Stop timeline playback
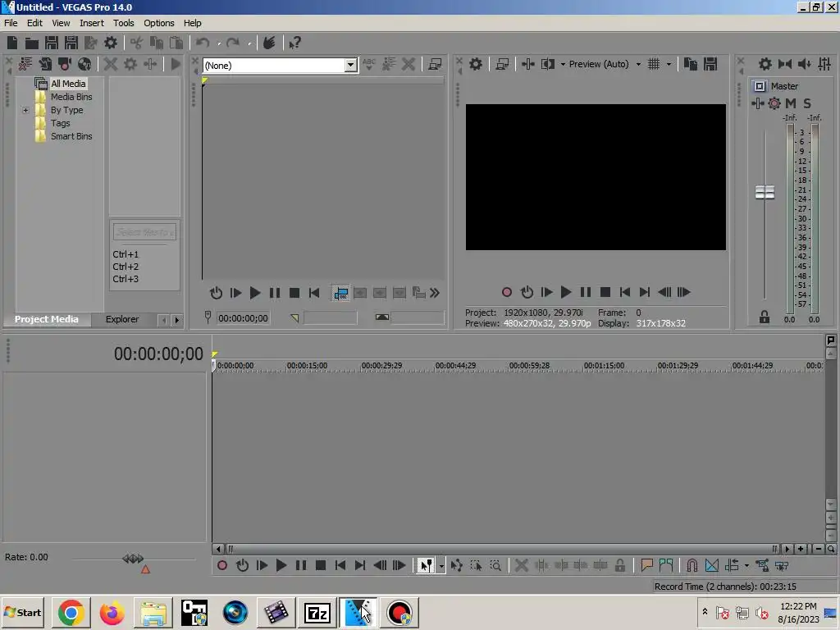Image resolution: width=840 pixels, height=630 pixels. click(x=321, y=565)
